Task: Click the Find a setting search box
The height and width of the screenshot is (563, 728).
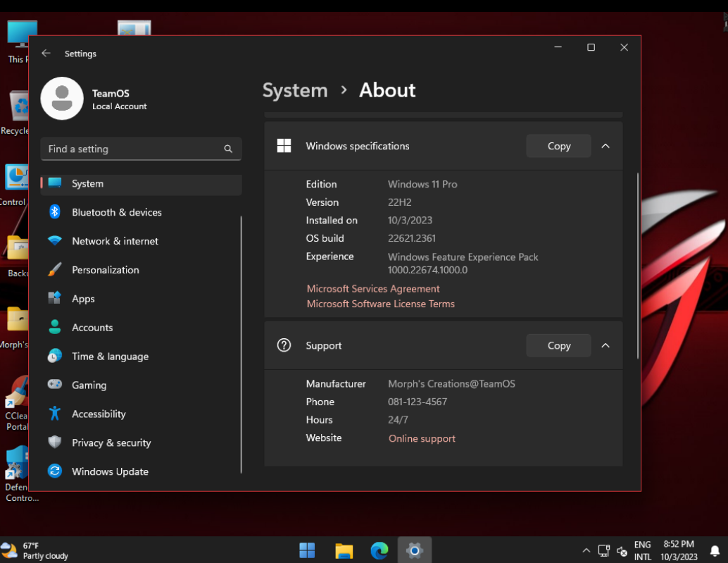Action: [141, 149]
